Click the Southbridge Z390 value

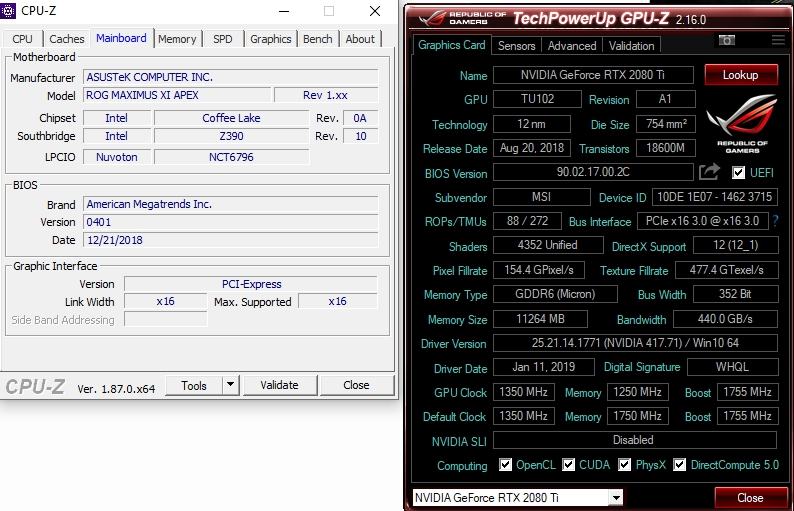(231, 136)
